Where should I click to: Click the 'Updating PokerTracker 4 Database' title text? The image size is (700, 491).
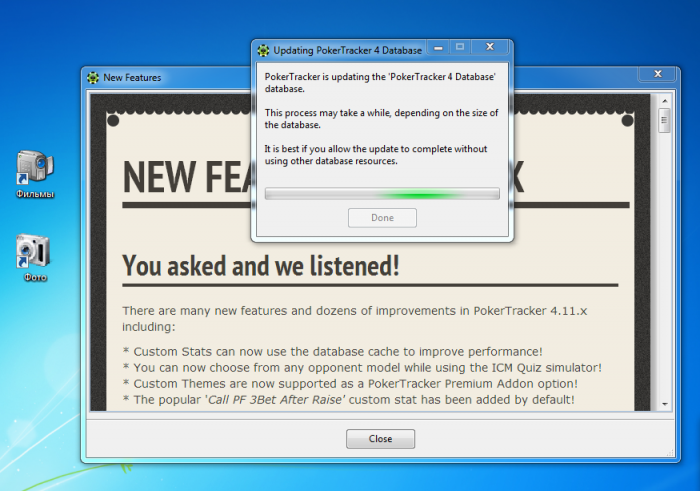(x=347, y=50)
